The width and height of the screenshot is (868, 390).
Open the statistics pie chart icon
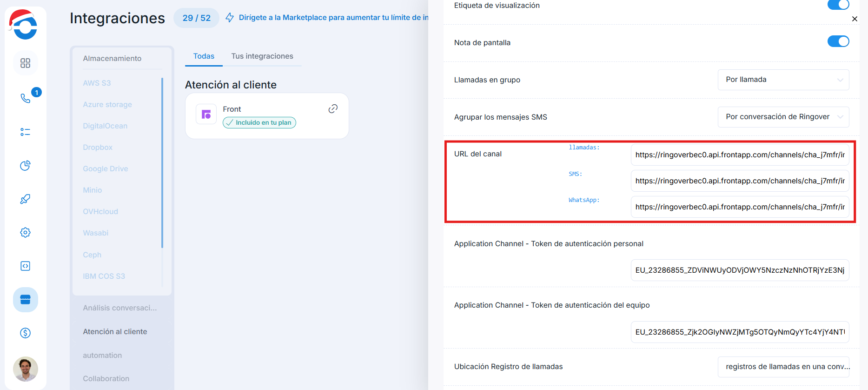[26, 166]
